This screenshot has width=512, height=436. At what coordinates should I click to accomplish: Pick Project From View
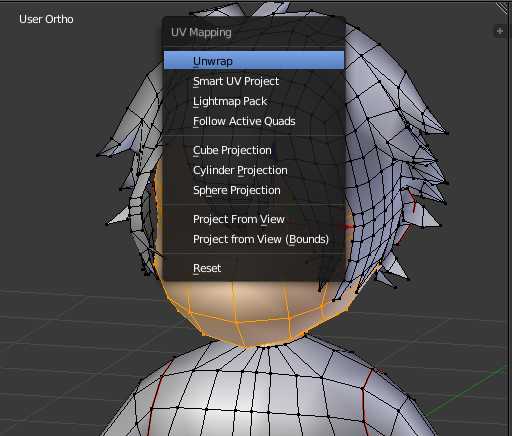point(254,219)
